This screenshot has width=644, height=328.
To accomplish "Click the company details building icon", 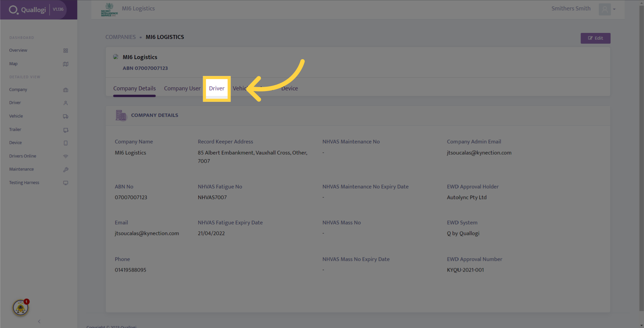I will tap(121, 115).
